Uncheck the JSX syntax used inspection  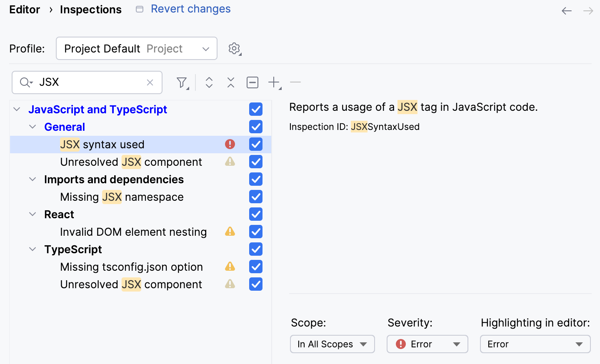point(255,144)
